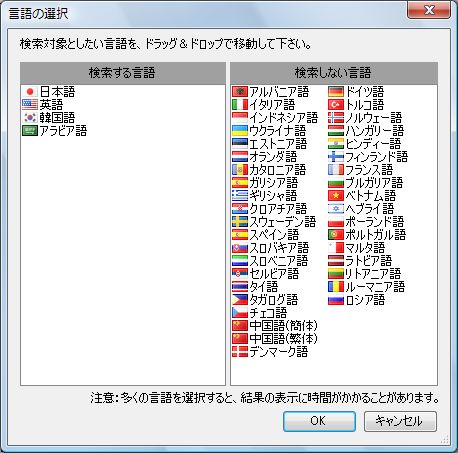Viewport: 458px width, 453px height.
Task: Click the Vietnamese flag beside ベトナム語
Action: 336,196
